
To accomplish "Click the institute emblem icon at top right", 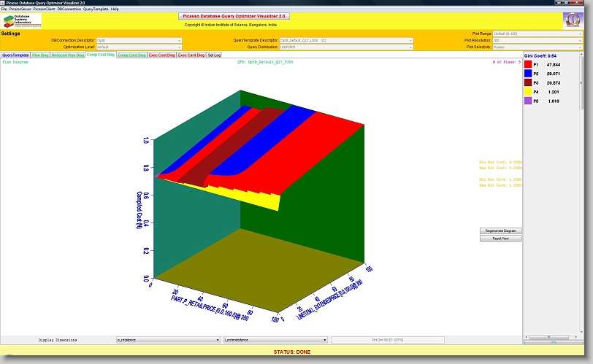I will pos(572,20).
